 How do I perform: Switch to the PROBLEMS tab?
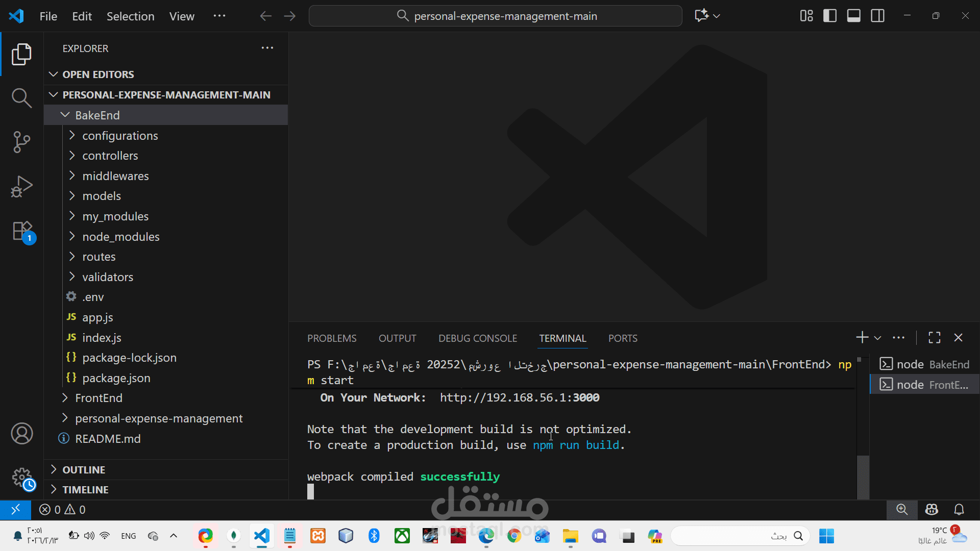point(332,338)
